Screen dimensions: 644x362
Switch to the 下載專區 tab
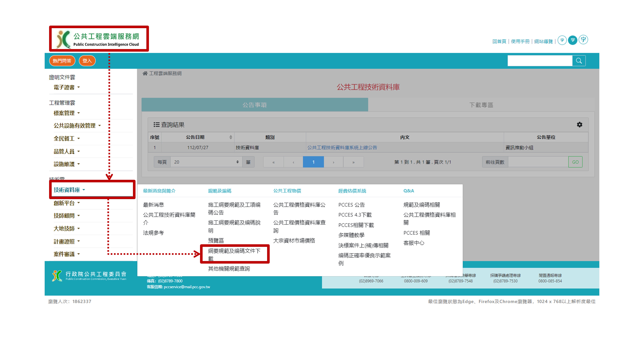[x=481, y=105]
